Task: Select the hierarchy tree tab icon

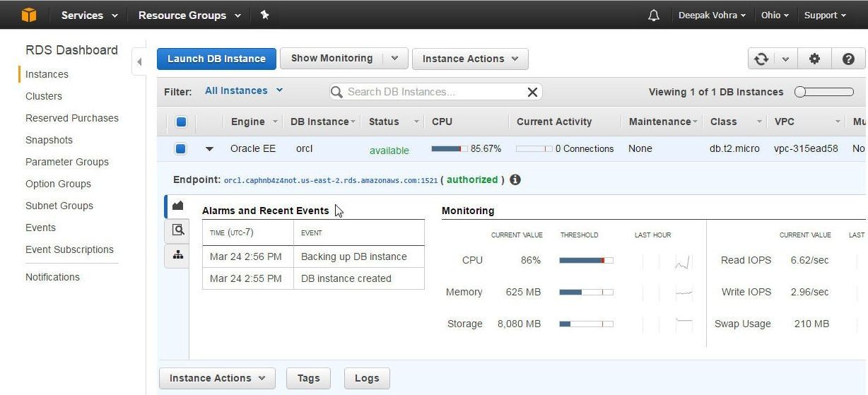Action: click(177, 255)
